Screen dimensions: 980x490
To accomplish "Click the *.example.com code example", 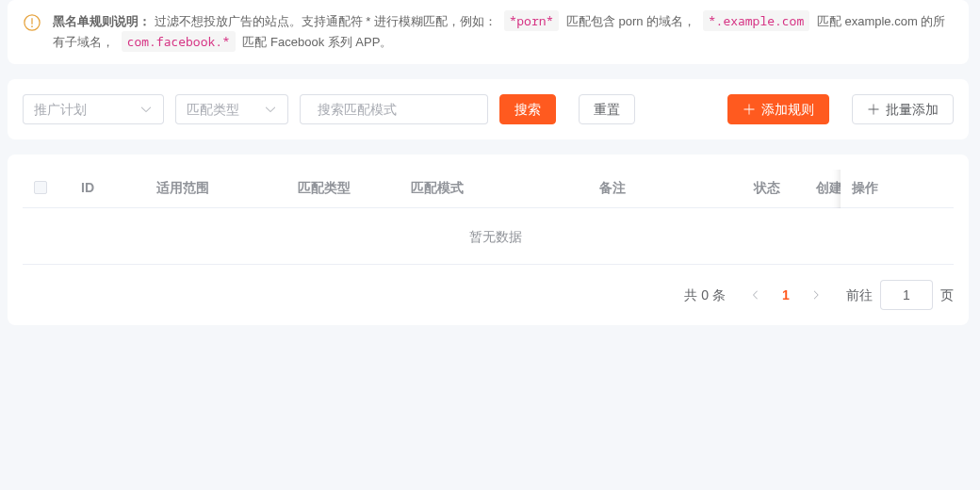I will click(757, 22).
